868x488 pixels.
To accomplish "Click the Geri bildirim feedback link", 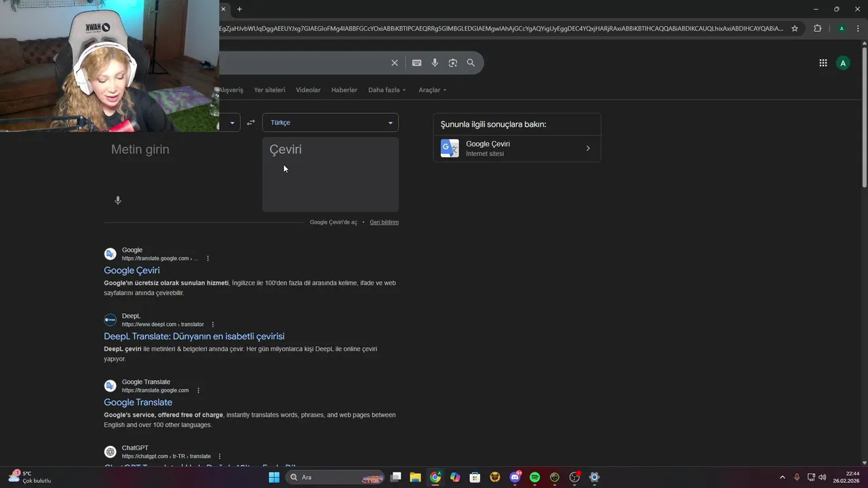I will click(x=384, y=222).
